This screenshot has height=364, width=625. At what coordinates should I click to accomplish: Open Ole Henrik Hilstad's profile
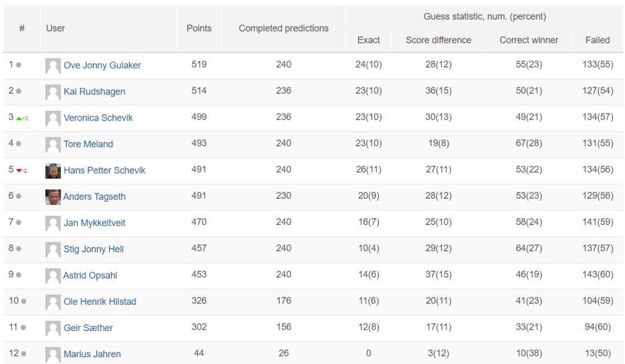click(x=100, y=301)
